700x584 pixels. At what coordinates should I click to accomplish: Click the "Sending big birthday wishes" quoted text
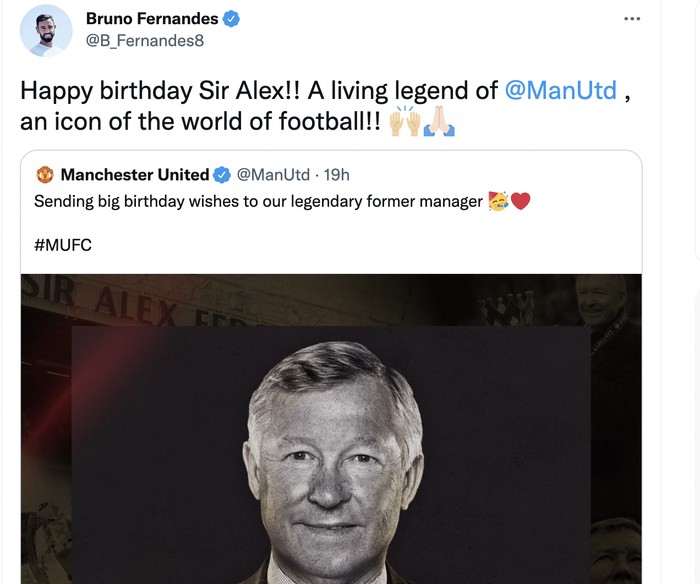coord(258,202)
